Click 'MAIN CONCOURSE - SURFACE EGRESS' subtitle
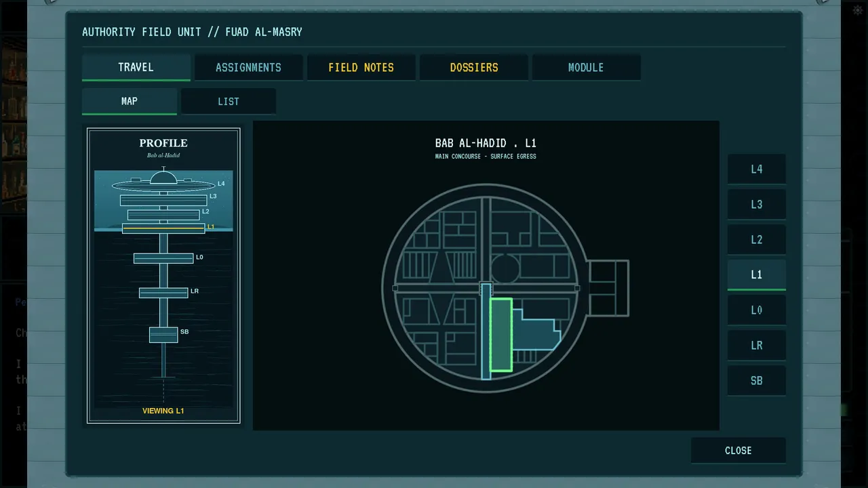The width and height of the screenshot is (868, 488). [486, 157]
